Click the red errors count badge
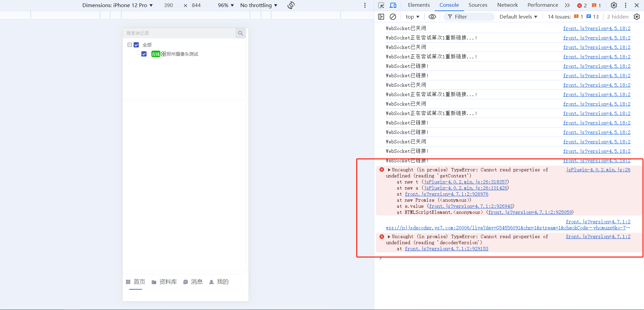 pyautogui.click(x=582, y=5)
